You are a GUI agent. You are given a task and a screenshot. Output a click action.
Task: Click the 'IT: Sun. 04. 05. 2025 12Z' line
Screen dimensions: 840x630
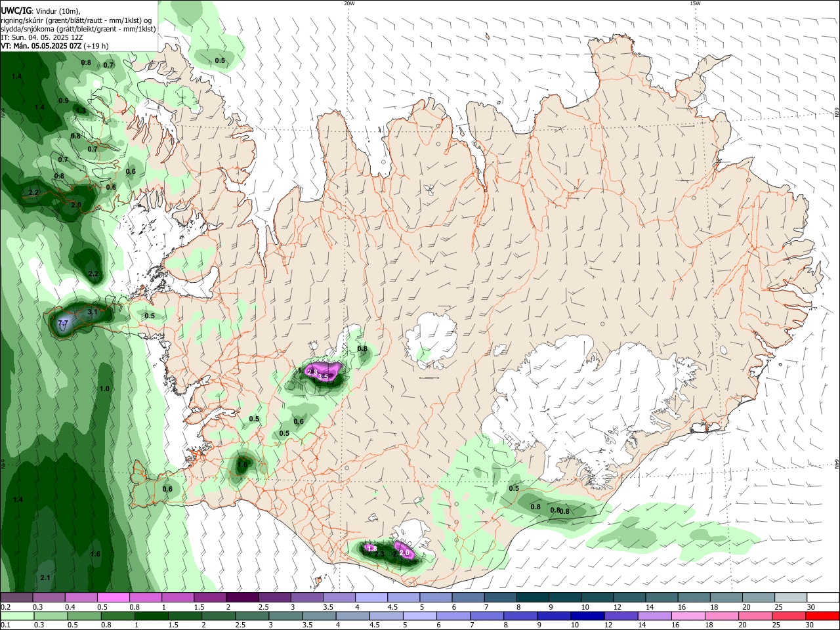pos(41,37)
